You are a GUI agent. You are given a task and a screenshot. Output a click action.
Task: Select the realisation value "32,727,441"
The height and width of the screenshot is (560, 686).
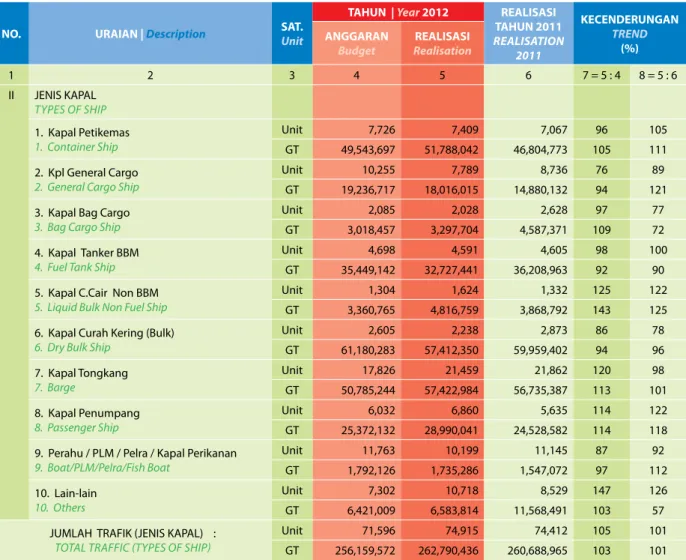click(451, 270)
